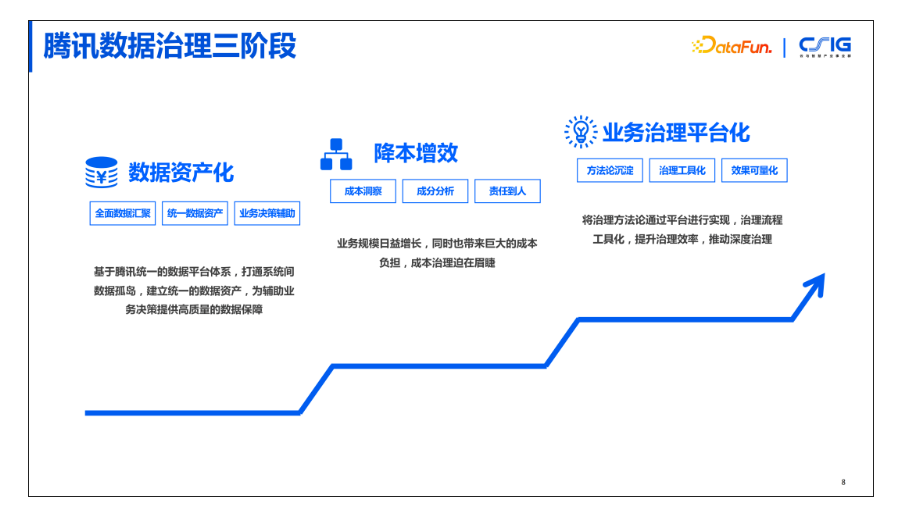The width and height of the screenshot is (913, 508).
Task: Click the page number 8
Action: point(843,482)
